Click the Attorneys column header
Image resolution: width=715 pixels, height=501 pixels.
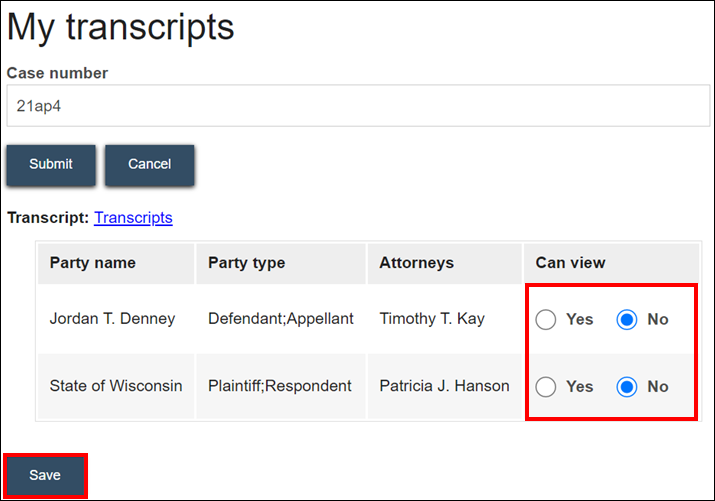(416, 263)
